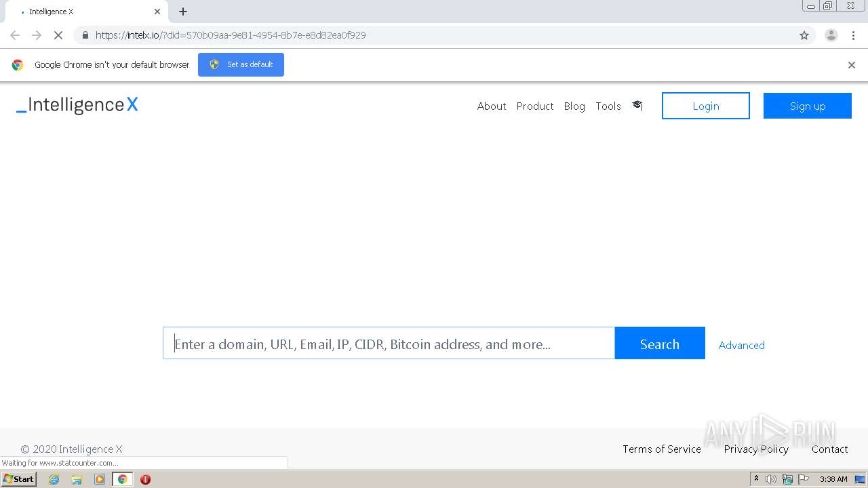Open Internet Explorer from taskbar
Viewport: 868px width, 488px height.
click(x=54, y=479)
